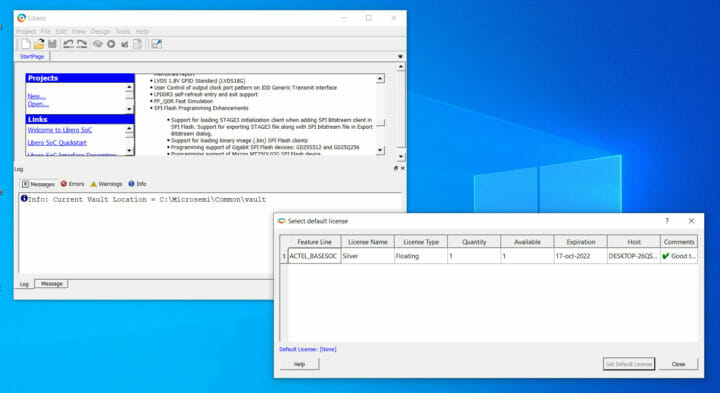Screen dimensions: 720x393
Task: Click the gray toolbar icon left of Run
Action: (97, 44)
